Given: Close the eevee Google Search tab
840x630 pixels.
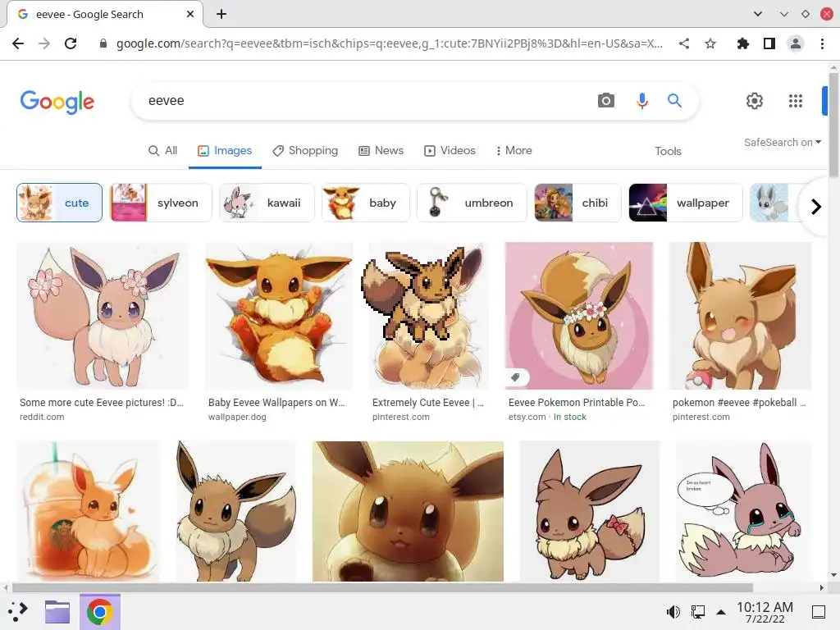Looking at the screenshot, I should [190, 14].
